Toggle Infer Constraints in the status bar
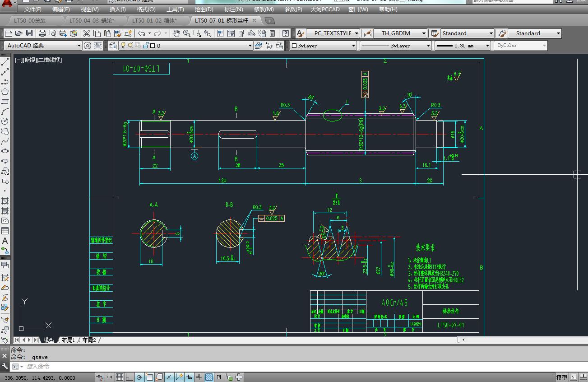 click(x=100, y=377)
